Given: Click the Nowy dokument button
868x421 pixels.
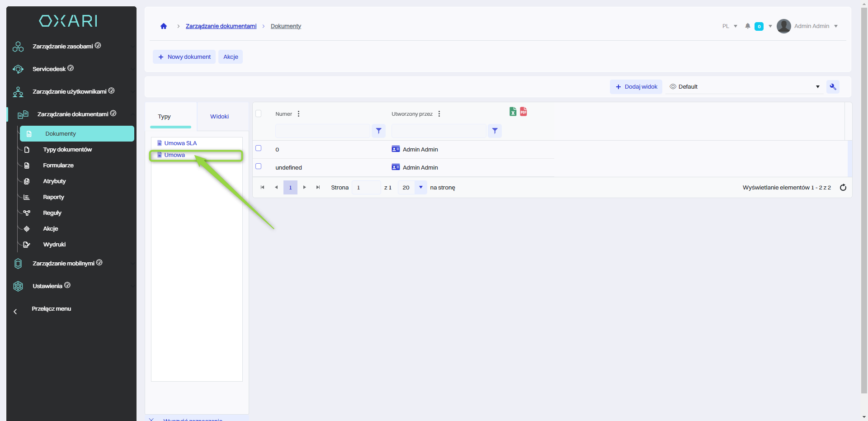Looking at the screenshot, I should [184, 57].
